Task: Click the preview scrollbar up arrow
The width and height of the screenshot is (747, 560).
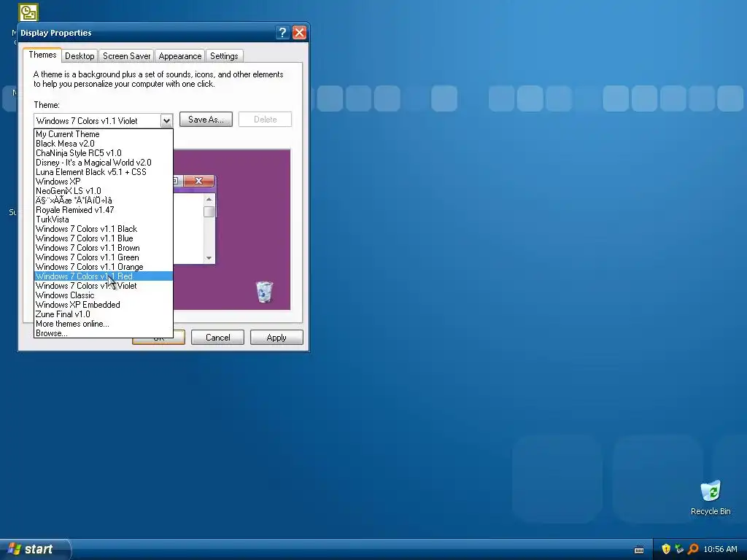Action: pos(209,199)
